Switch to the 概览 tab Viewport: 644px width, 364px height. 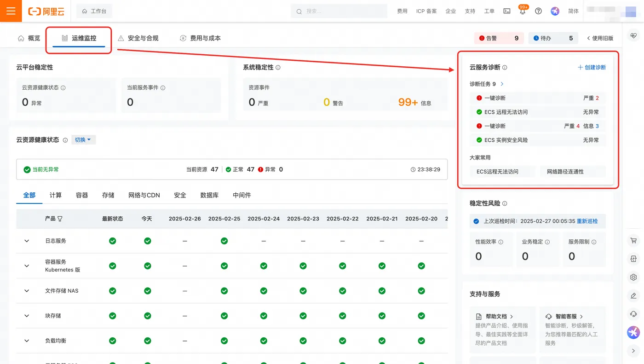(29, 38)
